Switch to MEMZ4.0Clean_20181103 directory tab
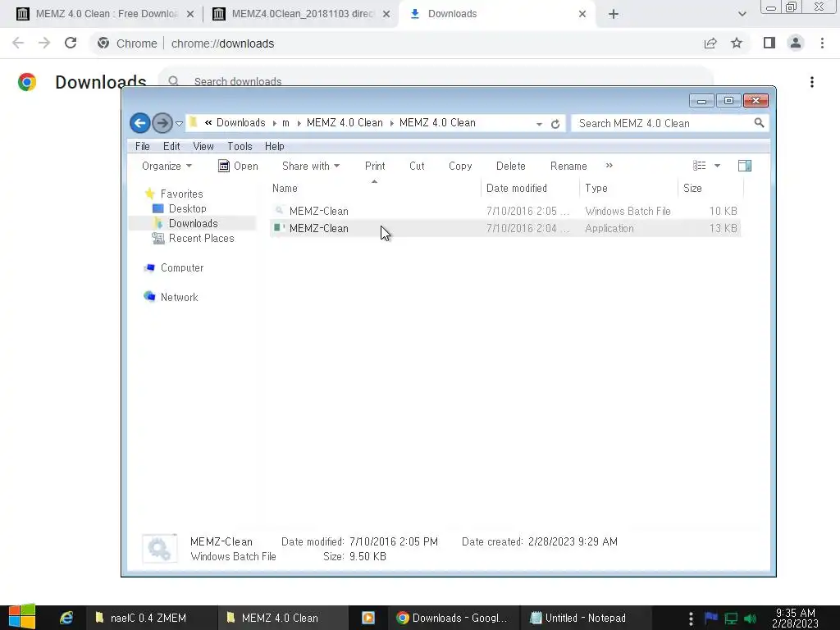This screenshot has width=840, height=630. [300, 14]
